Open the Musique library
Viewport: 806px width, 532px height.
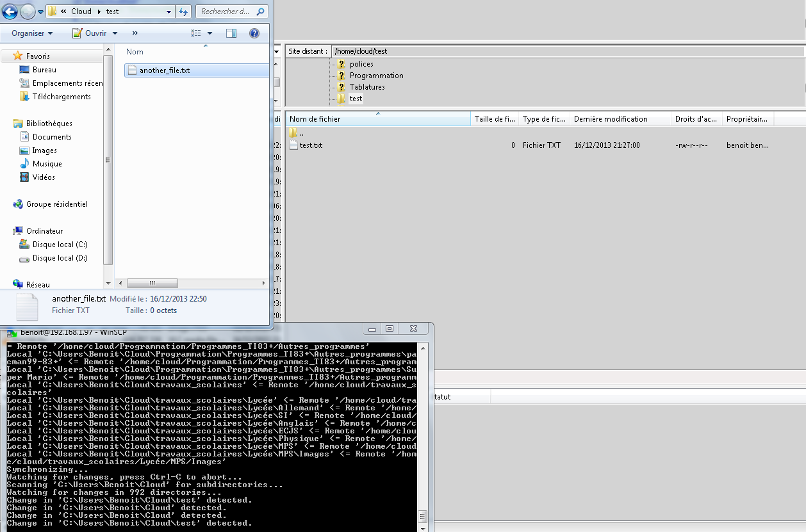pos(47,164)
